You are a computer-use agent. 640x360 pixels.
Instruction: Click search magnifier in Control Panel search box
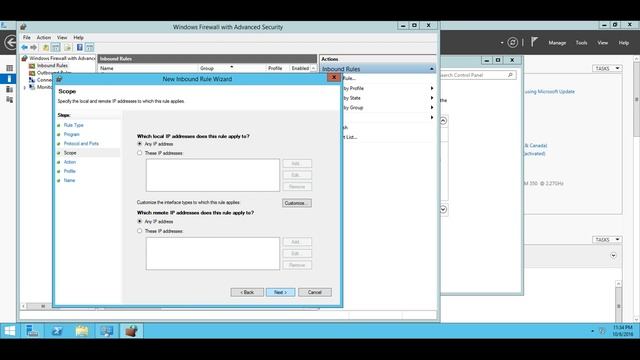pyautogui.click(x=510, y=75)
